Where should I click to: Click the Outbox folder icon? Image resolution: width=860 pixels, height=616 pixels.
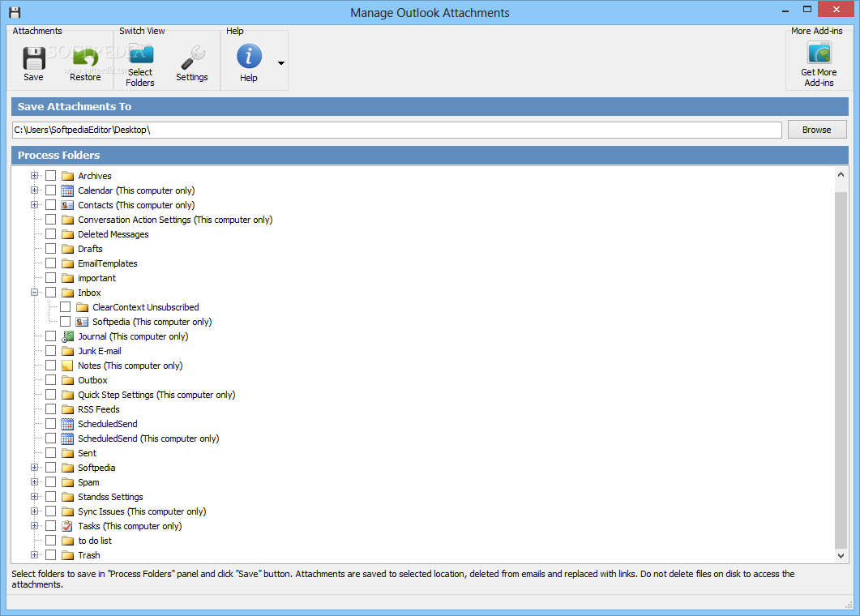[67, 380]
